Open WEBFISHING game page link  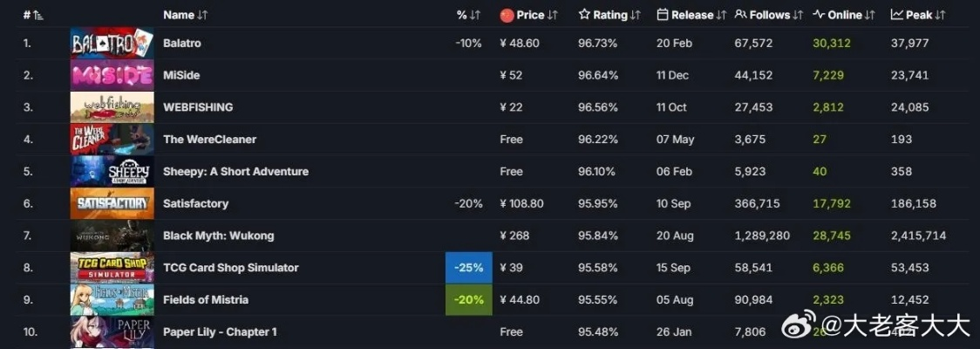tap(198, 107)
